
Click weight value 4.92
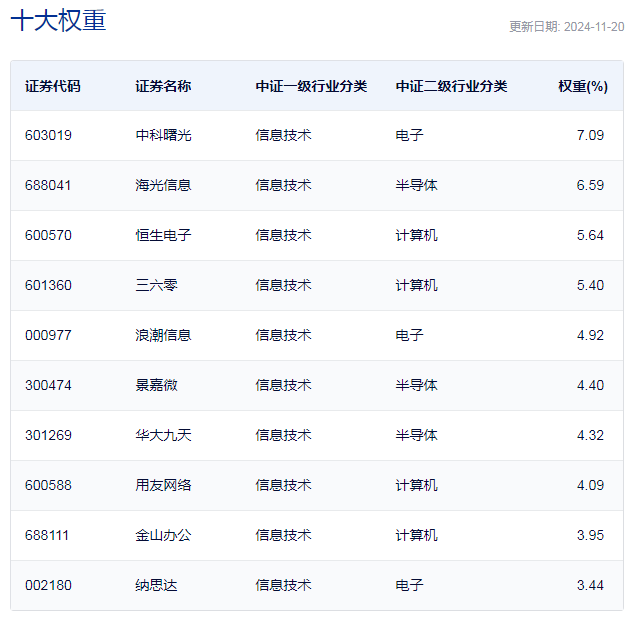point(590,335)
